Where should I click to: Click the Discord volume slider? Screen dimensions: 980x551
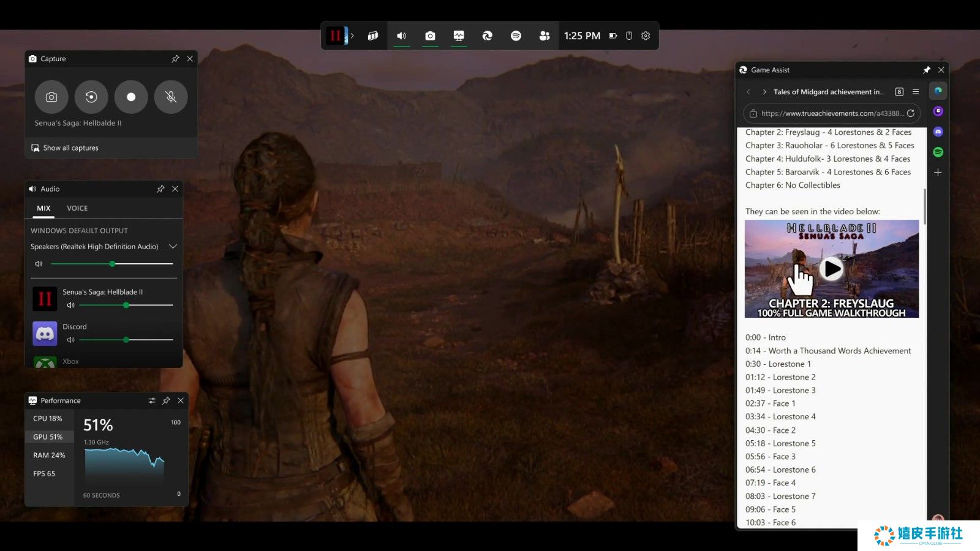pyautogui.click(x=126, y=340)
